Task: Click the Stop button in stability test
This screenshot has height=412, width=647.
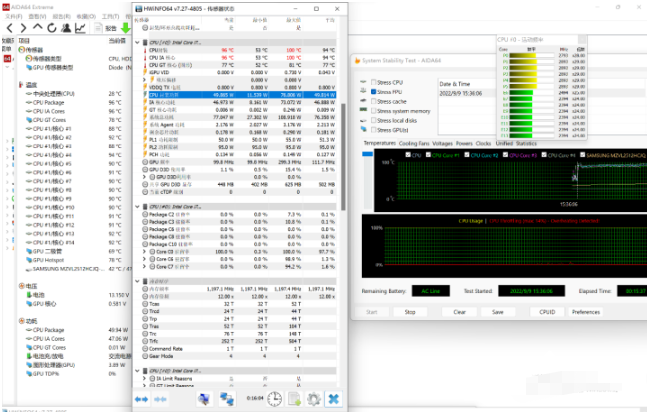Action: (410, 311)
